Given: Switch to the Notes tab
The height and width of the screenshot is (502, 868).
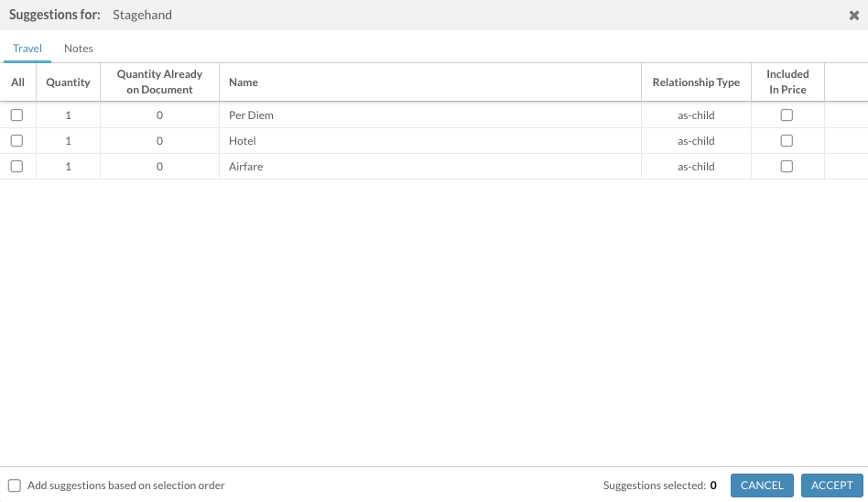Looking at the screenshot, I should click(x=79, y=49).
